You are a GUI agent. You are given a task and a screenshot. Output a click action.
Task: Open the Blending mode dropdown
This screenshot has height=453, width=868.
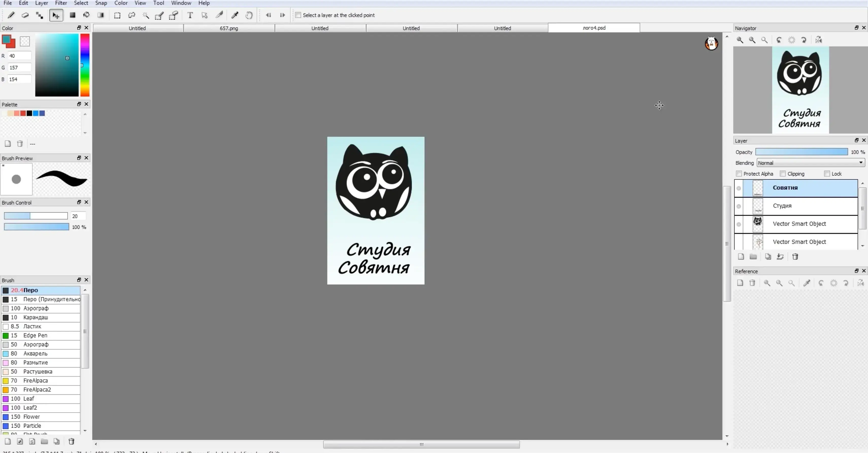[x=810, y=163]
